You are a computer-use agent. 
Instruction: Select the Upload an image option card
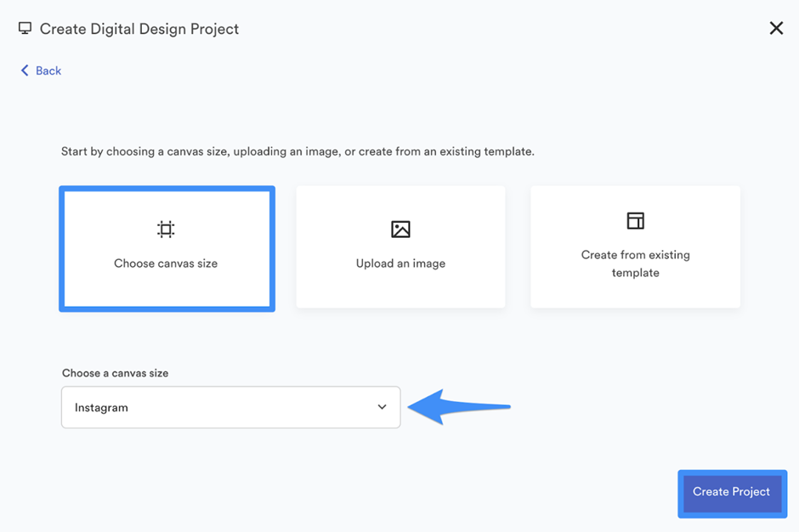point(400,246)
